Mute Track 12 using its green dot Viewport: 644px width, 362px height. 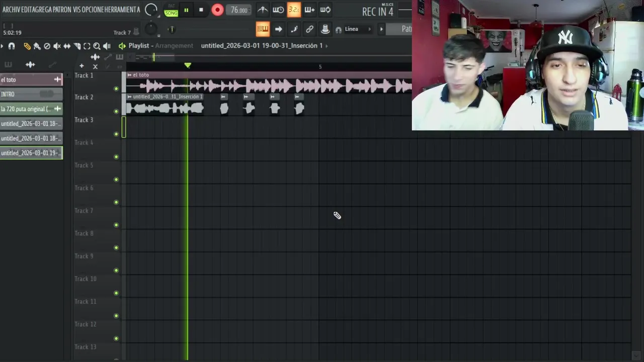(x=116, y=338)
